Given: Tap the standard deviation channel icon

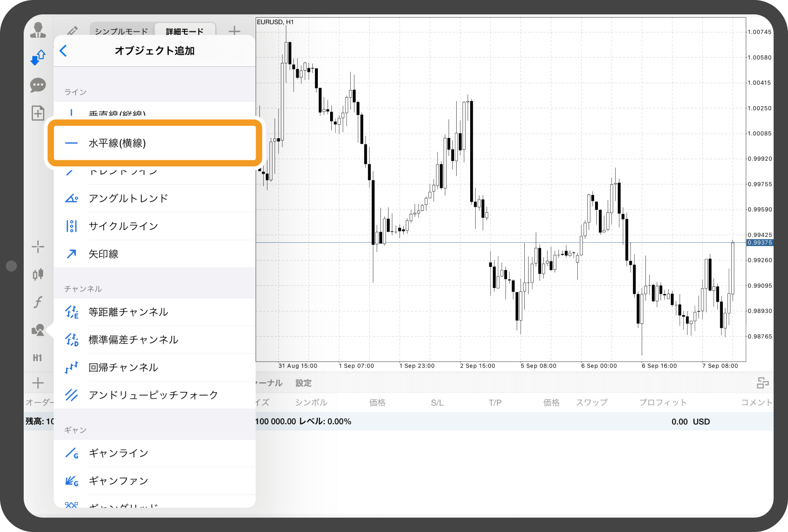Looking at the screenshot, I should (72, 340).
